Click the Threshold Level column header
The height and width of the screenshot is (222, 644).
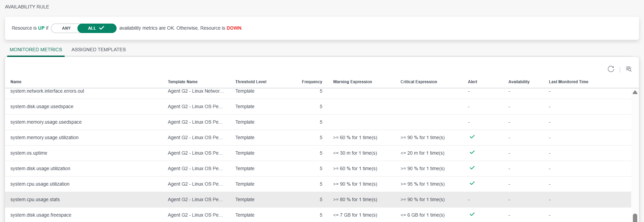click(251, 82)
